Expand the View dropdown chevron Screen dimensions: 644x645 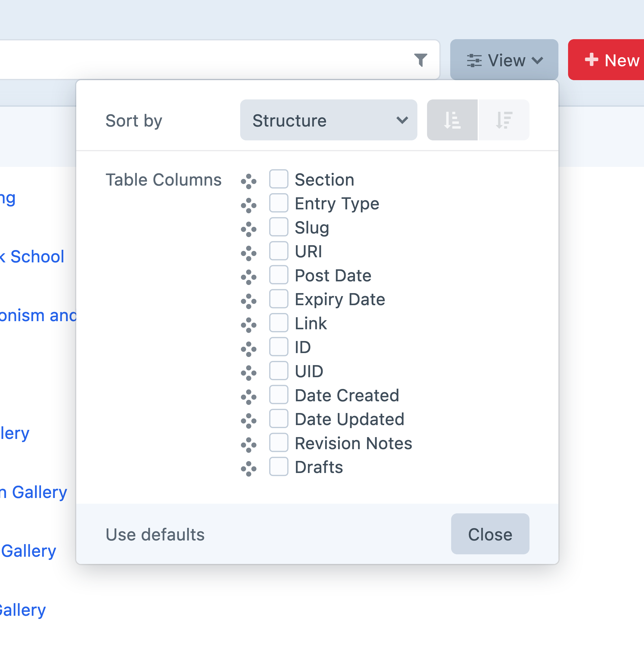537,61
